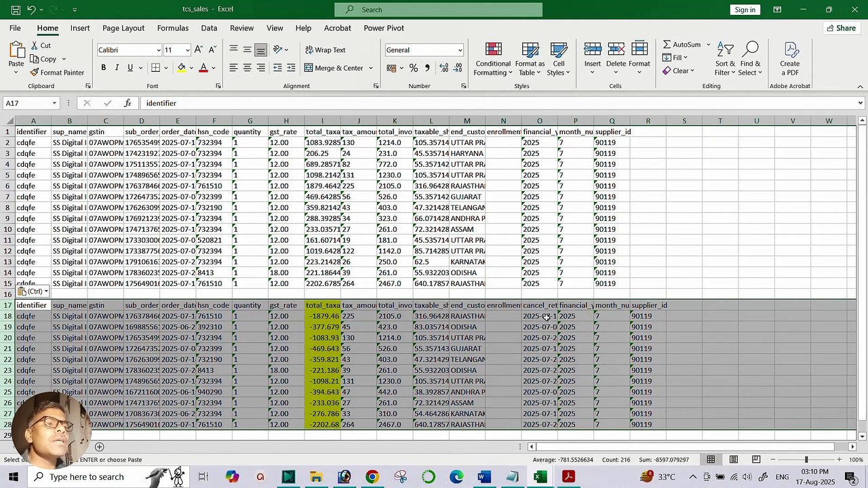The image size is (868, 488).
Task: Switch to Formulas tab
Action: [173, 28]
